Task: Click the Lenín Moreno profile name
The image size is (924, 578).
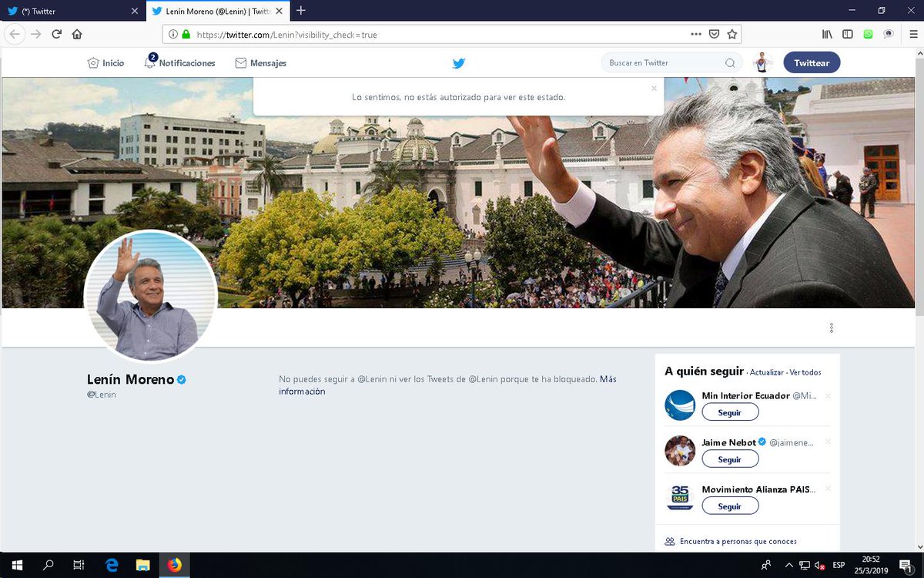Action: (x=130, y=379)
